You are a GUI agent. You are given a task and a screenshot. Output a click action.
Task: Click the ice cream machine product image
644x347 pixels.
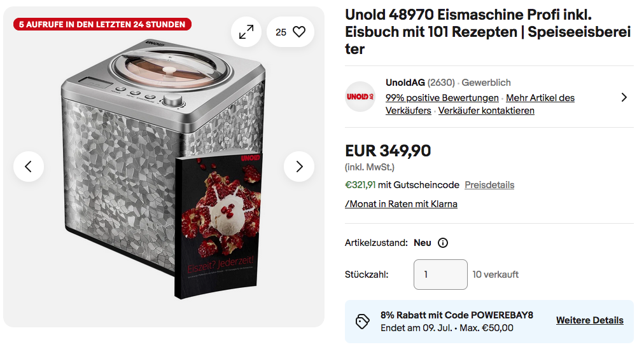164,168
